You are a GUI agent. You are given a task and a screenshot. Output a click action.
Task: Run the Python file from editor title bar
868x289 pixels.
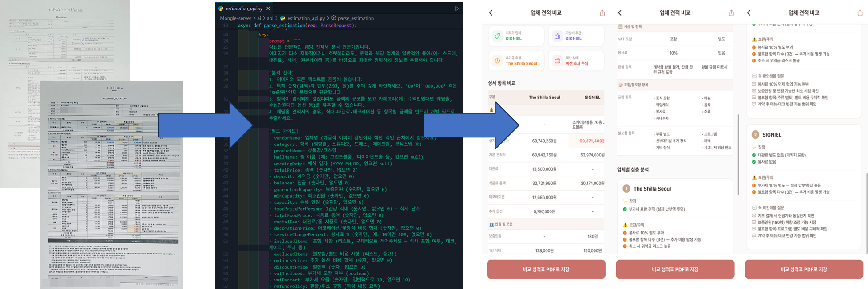coord(457,8)
